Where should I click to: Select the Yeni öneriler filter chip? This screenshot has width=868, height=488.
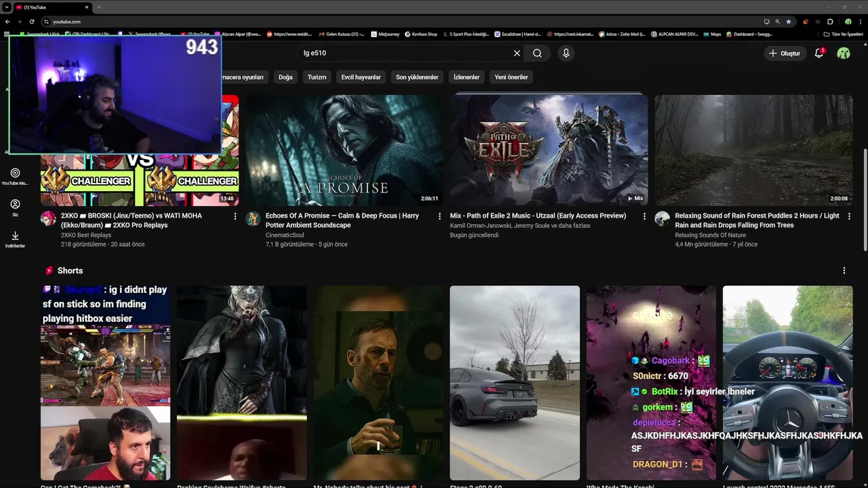click(511, 77)
